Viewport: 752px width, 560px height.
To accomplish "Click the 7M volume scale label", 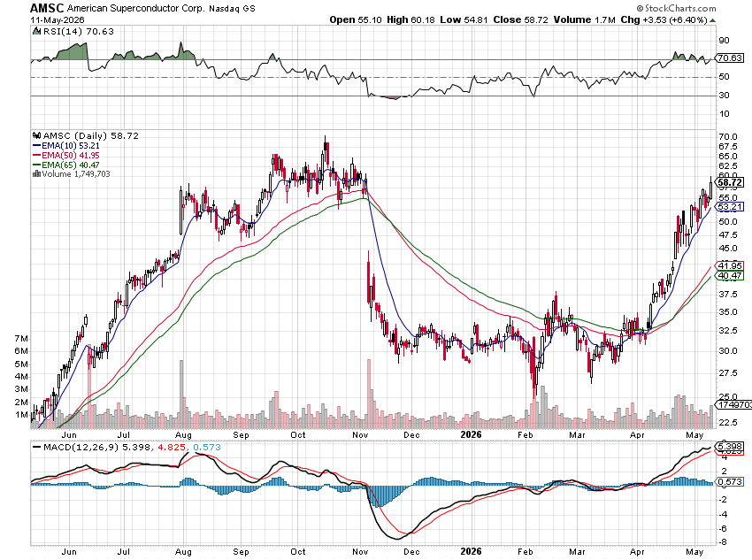I will point(21,339).
